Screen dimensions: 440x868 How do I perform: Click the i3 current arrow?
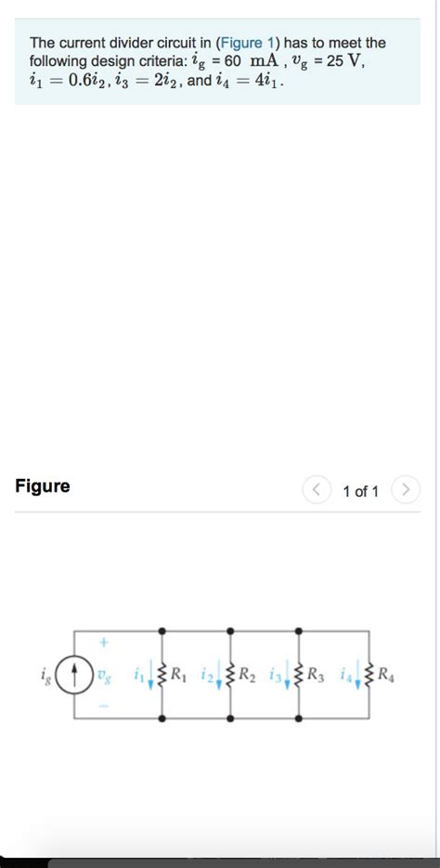pyautogui.click(x=287, y=675)
